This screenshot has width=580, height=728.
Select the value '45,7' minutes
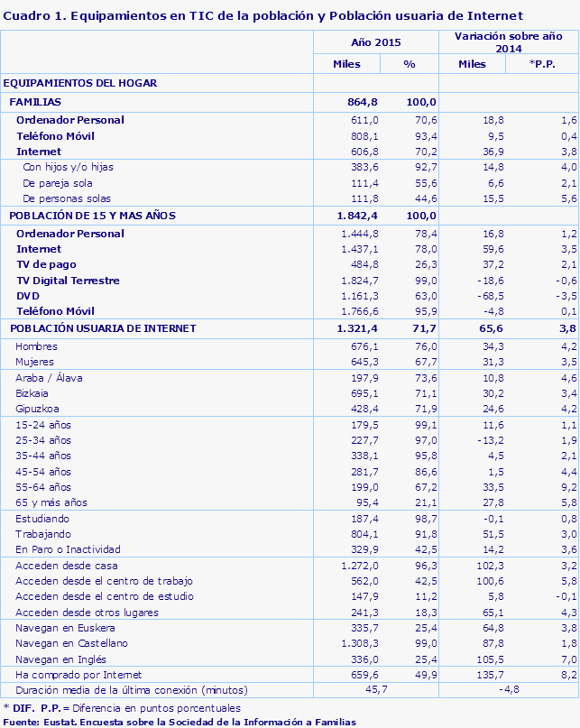pyautogui.click(x=376, y=690)
